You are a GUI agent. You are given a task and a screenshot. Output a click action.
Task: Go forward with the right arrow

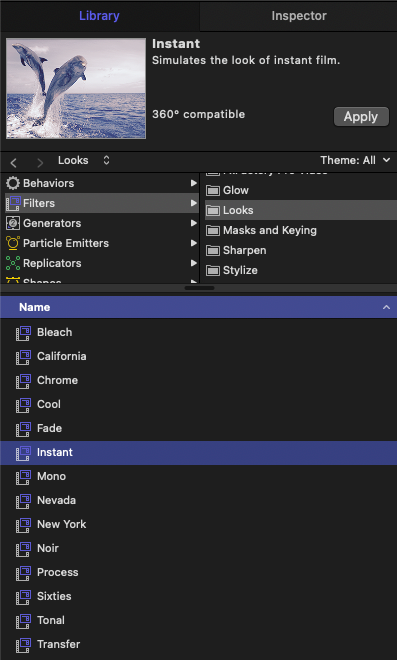40,162
